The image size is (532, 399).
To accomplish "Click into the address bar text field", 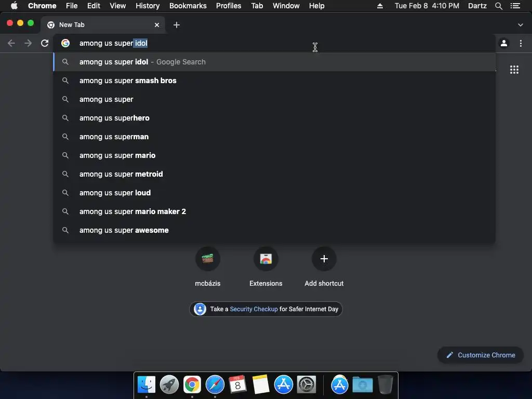I will (x=274, y=43).
